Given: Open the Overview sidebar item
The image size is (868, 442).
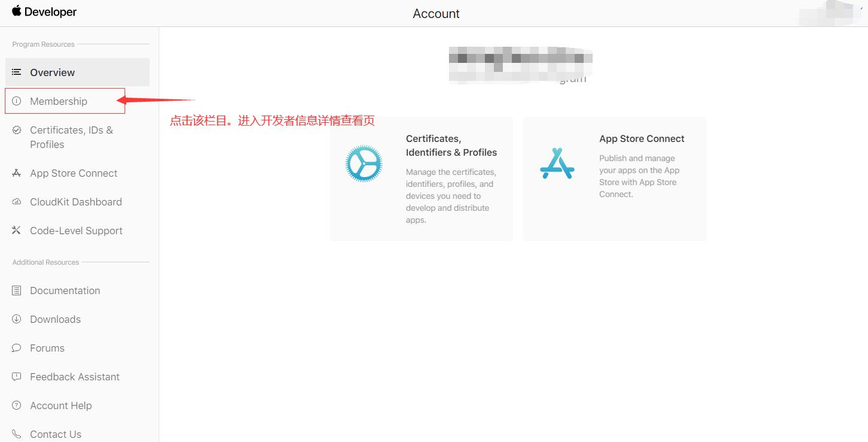Looking at the screenshot, I should pos(78,72).
